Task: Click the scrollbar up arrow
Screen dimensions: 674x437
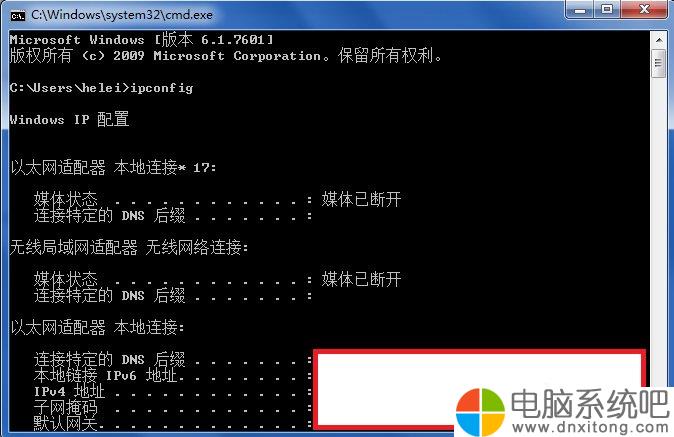Action: point(659,40)
